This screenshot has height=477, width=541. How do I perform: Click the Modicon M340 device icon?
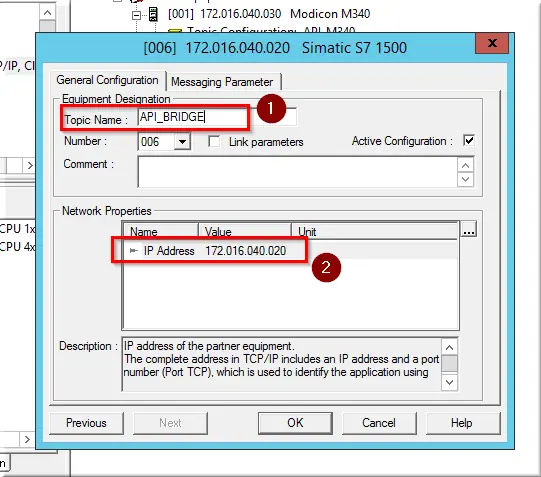(153, 14)
